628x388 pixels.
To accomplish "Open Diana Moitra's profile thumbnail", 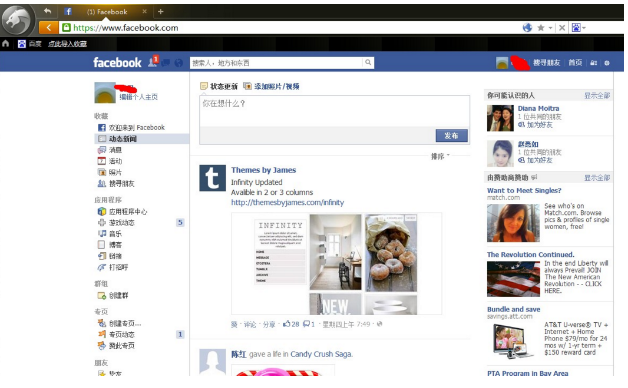I will click(500, 118).
